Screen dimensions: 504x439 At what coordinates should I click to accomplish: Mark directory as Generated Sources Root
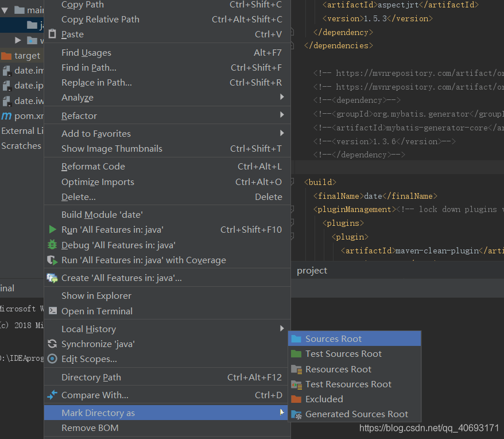coord(355,414)
